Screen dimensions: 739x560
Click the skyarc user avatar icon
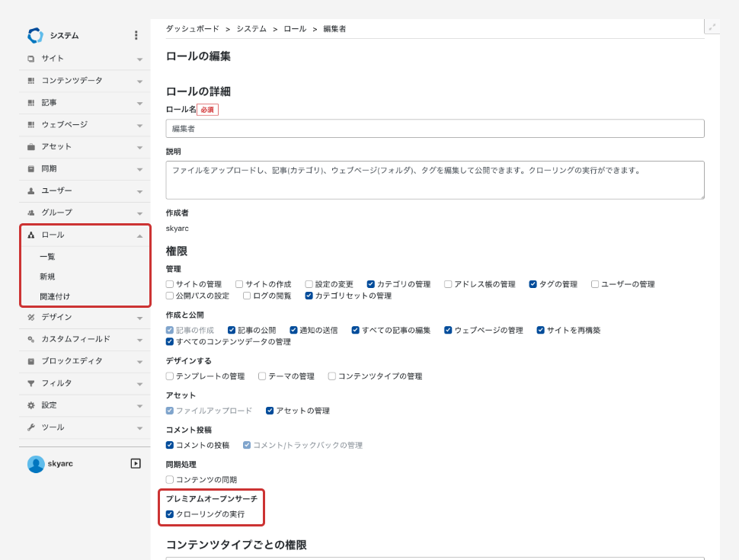[36, 464]
